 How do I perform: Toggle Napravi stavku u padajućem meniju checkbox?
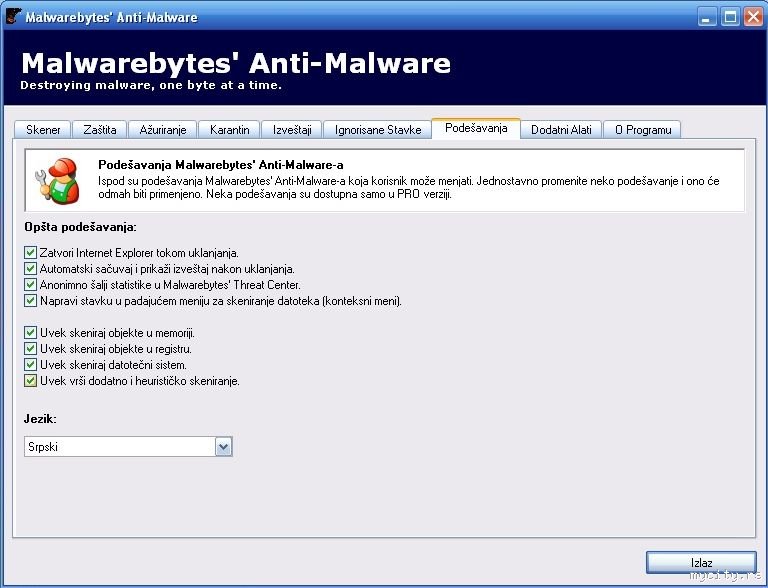point(30,300)
